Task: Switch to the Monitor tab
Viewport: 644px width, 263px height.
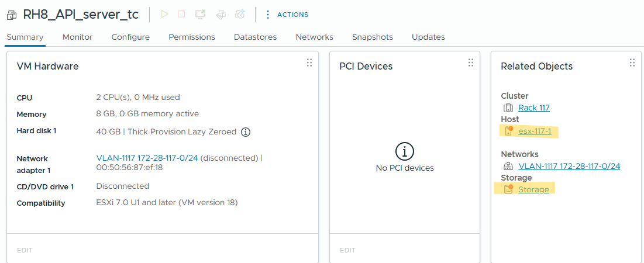Action: tap(77, 37)
